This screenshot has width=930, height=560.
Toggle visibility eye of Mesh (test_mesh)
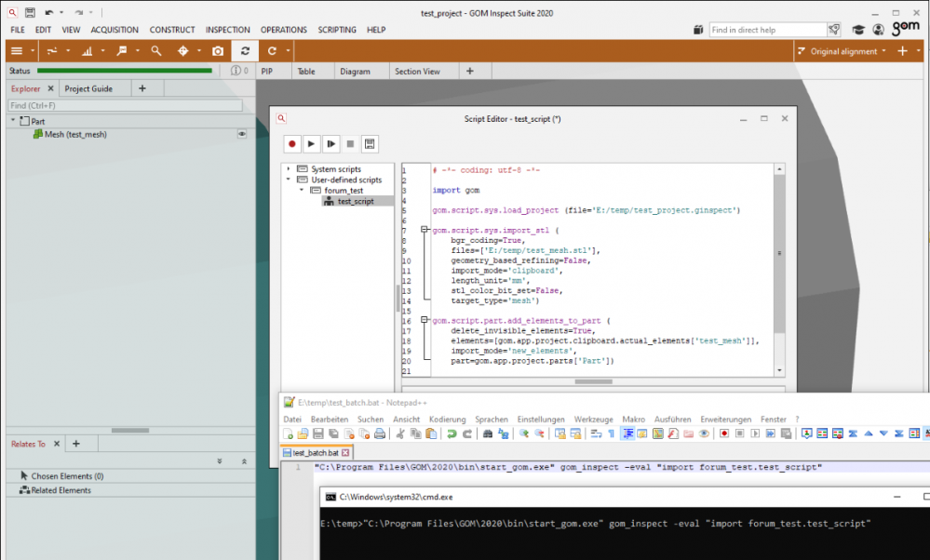coord(242,134)
